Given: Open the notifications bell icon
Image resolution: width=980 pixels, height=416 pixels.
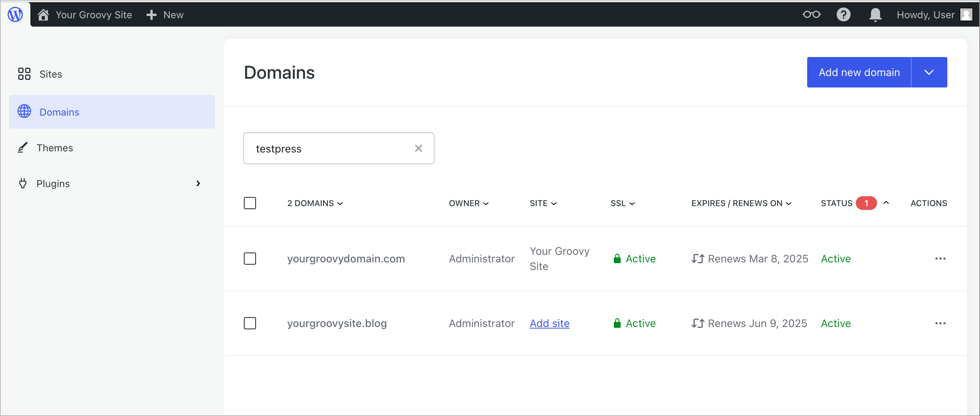Looking at the screenshot, I should pos(876,15).
